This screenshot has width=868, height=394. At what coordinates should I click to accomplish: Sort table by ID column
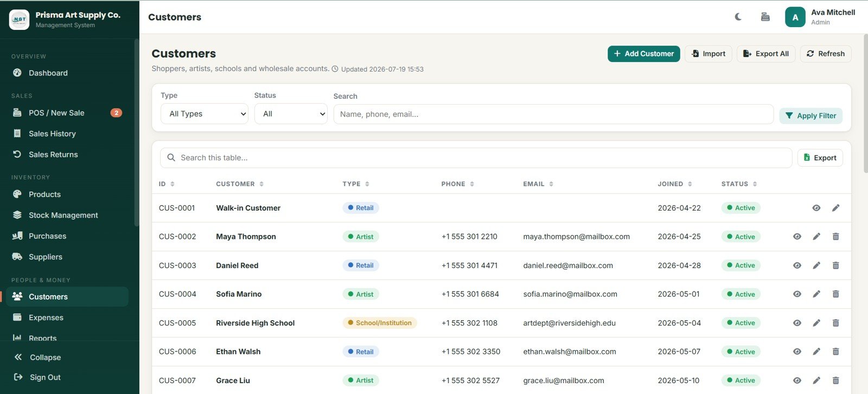pos(167,184)
